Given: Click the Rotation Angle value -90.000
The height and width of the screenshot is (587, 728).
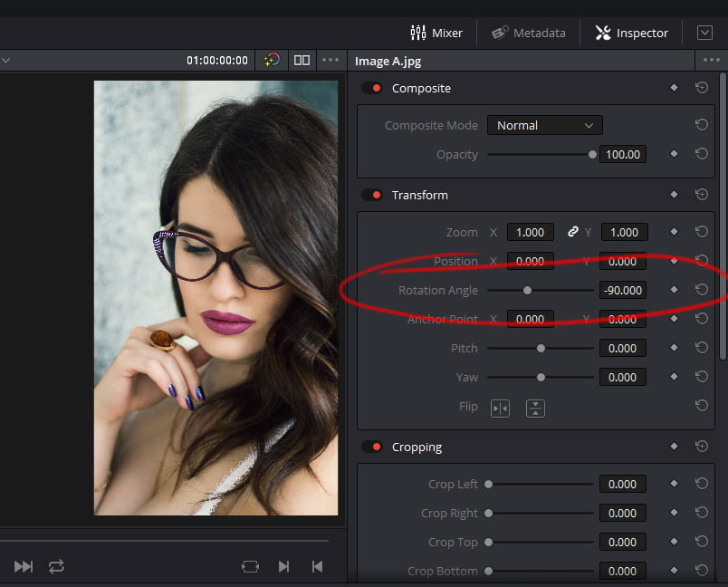Looking at the screenshot, I should point(623,290).
